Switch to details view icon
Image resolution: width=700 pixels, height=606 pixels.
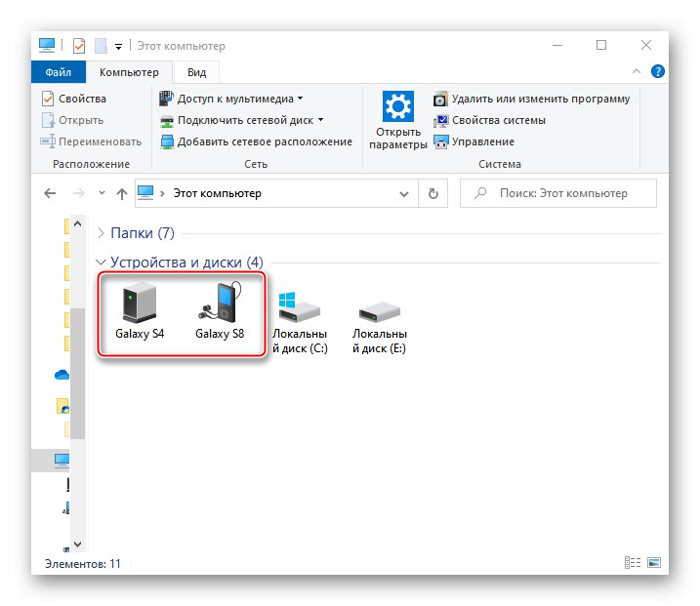coord(632,563)
